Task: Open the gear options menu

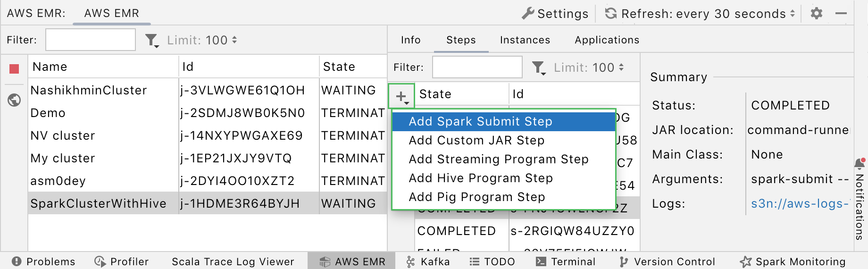Action: pos(817,13)
